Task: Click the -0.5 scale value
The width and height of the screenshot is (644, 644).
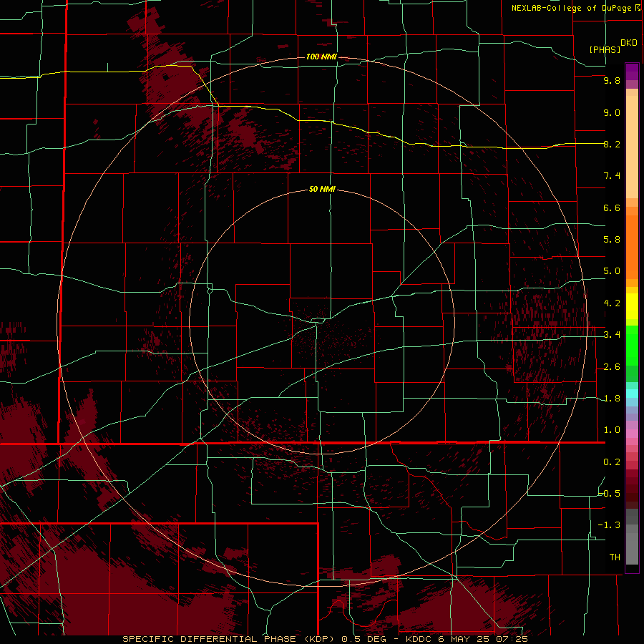Action: 610,493
